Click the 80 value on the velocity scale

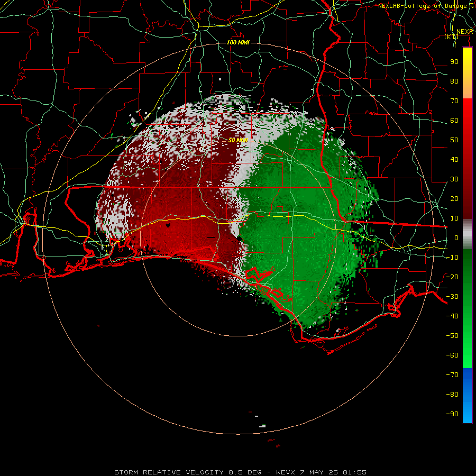[x=454, y=81]
